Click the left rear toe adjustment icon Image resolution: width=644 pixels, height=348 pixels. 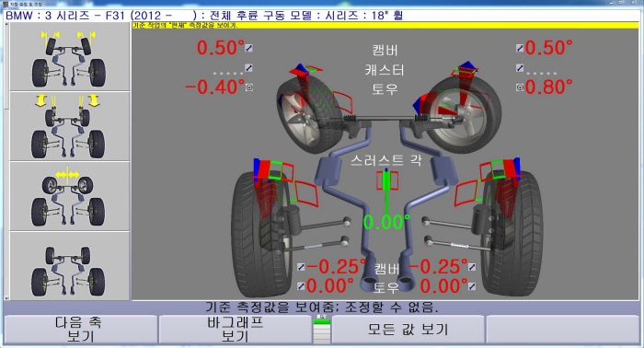pos(301,286)
